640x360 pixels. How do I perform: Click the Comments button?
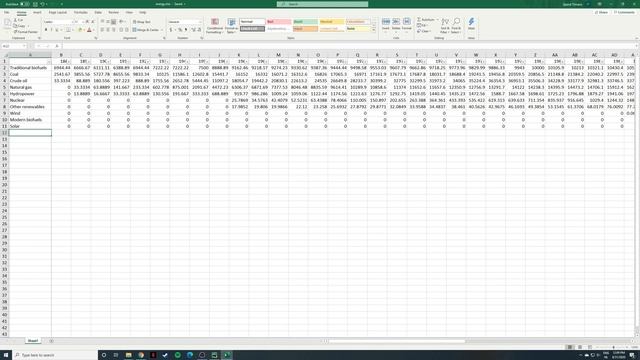(x=624, y=13)
